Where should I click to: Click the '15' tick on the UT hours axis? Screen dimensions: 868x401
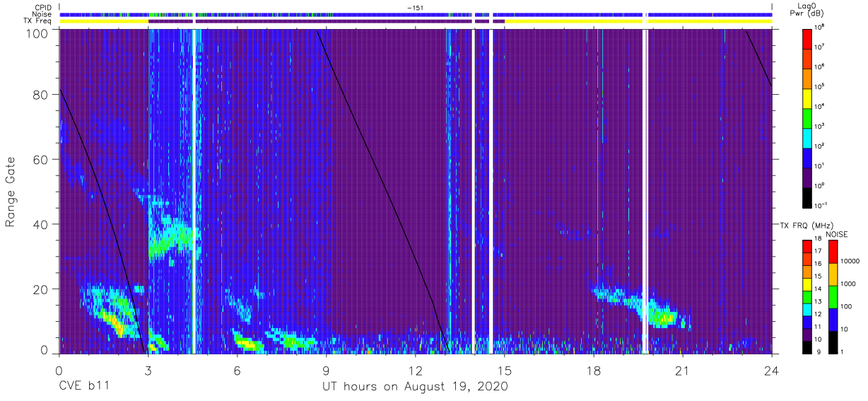[505, 370]
